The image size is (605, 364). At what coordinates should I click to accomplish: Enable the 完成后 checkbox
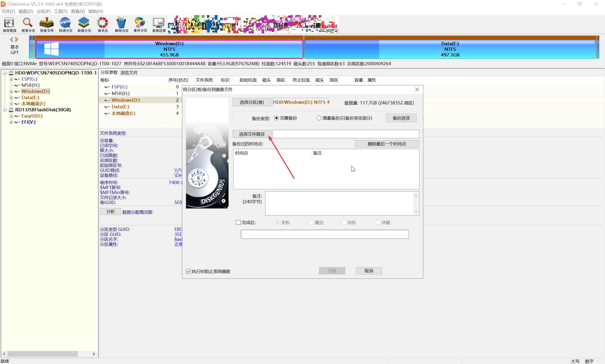pos(238,222)
